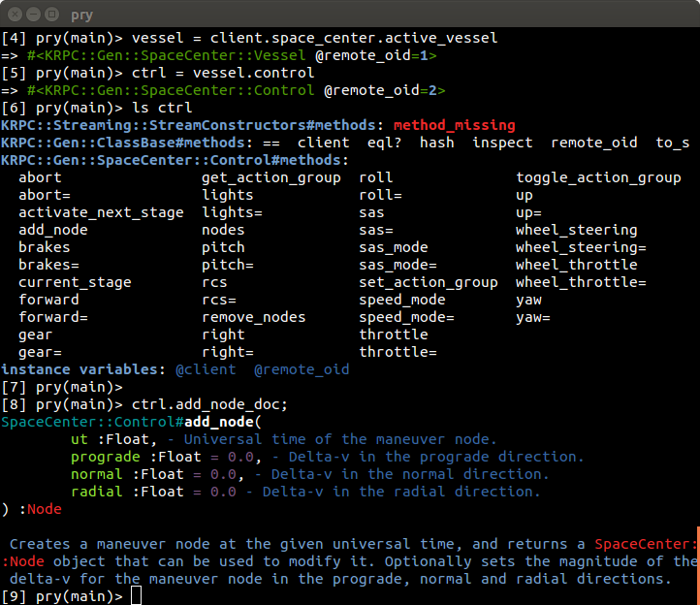Viewport: 700px width, 605px height.
Task: Click 'rcs' method name
Action: click(x=214, y=282)
